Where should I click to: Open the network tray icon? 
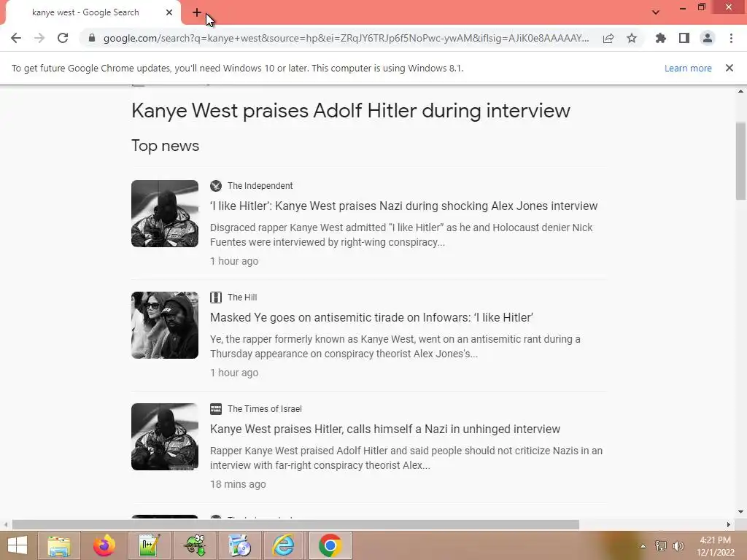click(661, 545)
